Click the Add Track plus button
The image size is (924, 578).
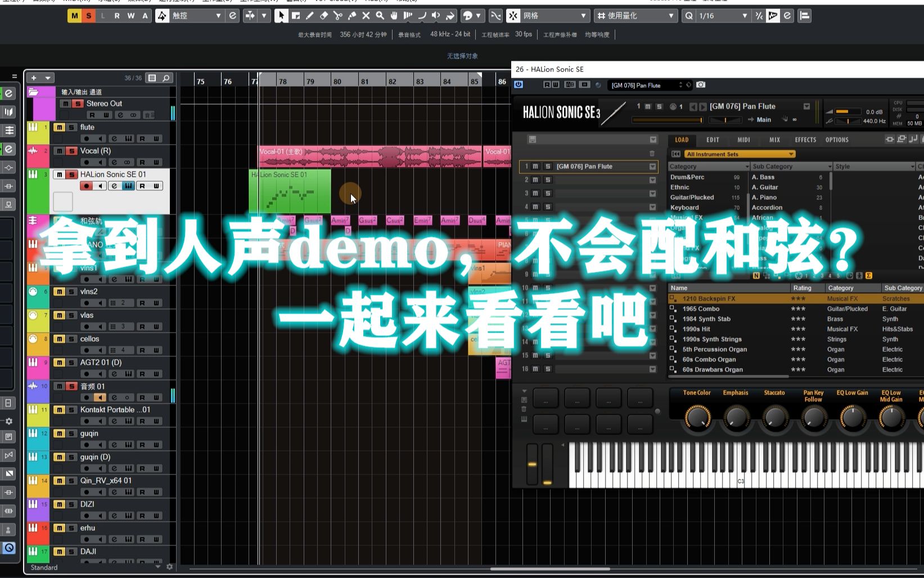(34, 78)
